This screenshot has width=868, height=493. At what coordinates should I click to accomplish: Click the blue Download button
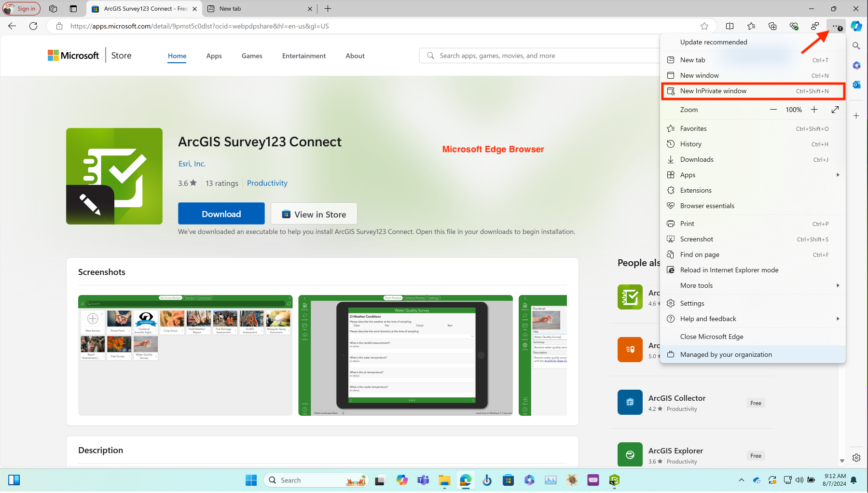point(221,214)
